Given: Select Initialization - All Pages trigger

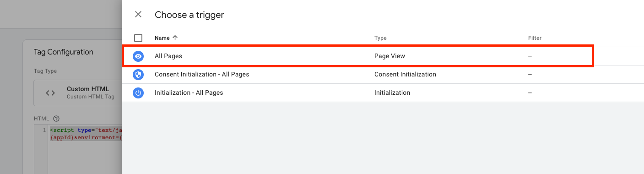Looking at the screenshot, I should [189, 92].
